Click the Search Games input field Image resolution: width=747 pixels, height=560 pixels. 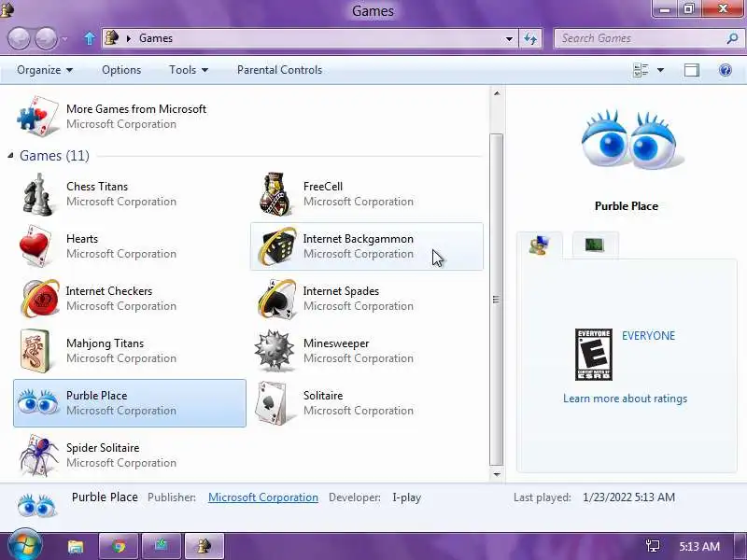click(x=642, y=38)
